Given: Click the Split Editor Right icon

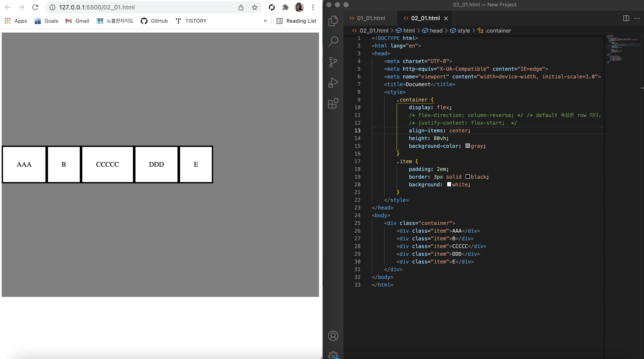Looking at the screenshot, I should point(626,18).
